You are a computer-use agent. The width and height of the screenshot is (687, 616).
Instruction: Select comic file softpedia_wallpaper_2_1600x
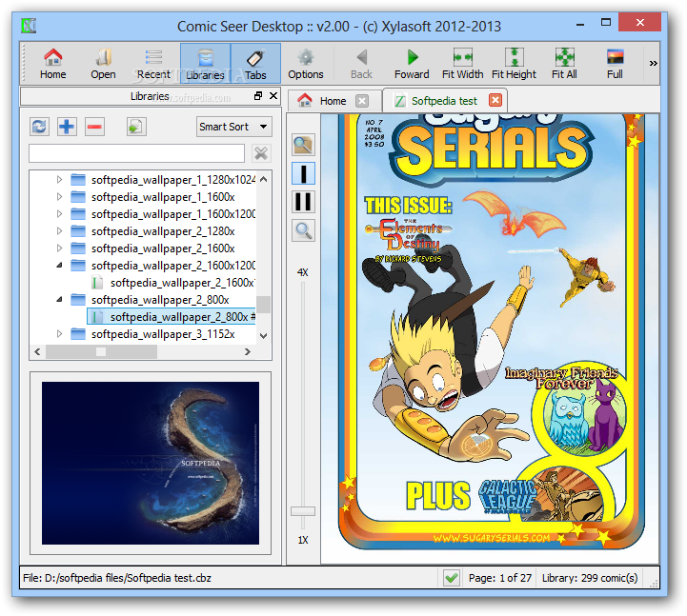pyautogui.click(x=172, y=283)
